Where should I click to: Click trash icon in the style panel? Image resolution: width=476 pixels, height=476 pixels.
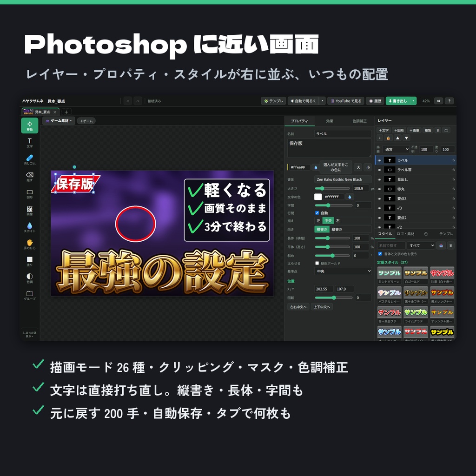tap(451, 245)
